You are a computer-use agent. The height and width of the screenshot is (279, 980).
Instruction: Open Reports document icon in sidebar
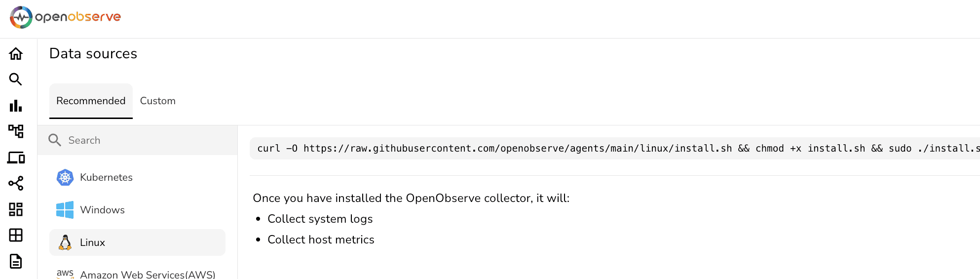16,261
